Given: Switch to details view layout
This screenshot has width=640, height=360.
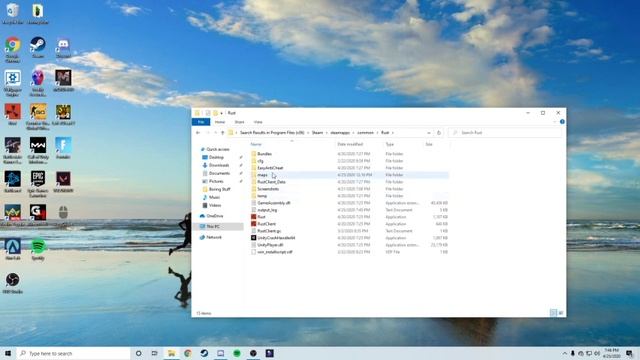Looking at the screenshot, I should point(553,313).
